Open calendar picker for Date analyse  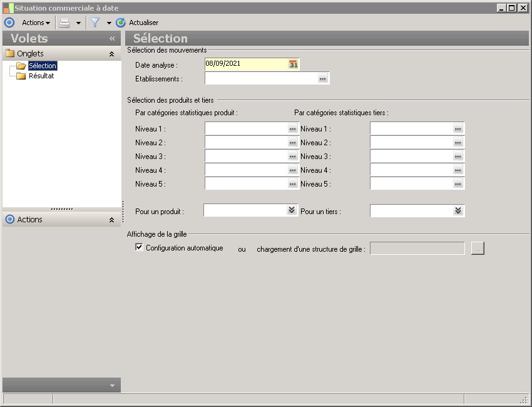pos(293,64)
